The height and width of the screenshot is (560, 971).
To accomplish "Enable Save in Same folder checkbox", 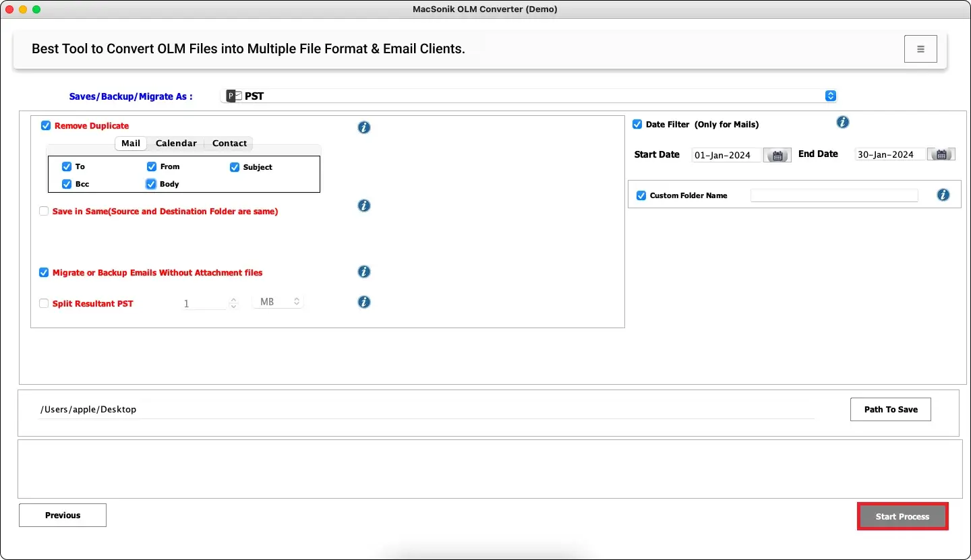I will [44, 211].
